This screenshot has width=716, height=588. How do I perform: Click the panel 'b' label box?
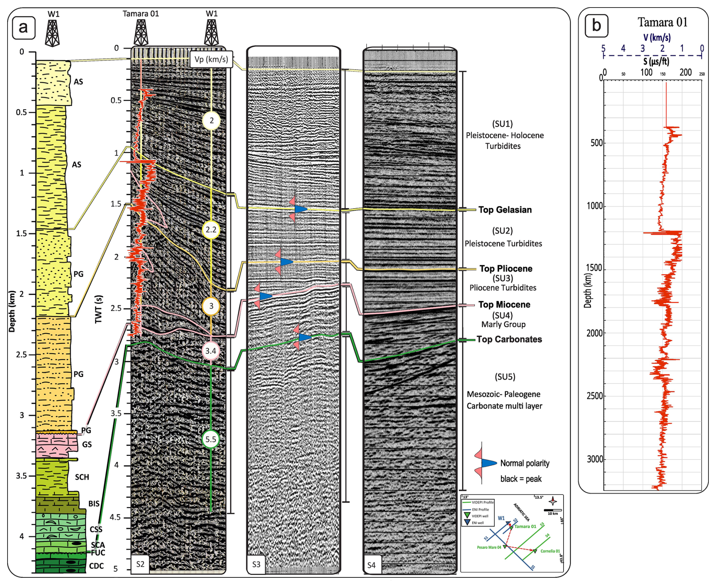(x=596, y=26)
